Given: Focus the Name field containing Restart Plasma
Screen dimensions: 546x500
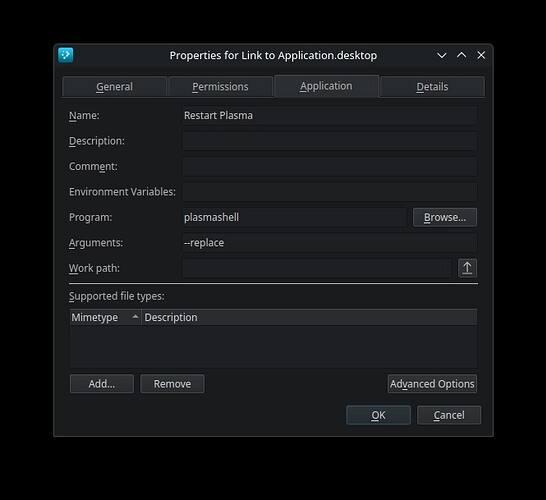Looking at the screenshot, I should coord(329,115).
